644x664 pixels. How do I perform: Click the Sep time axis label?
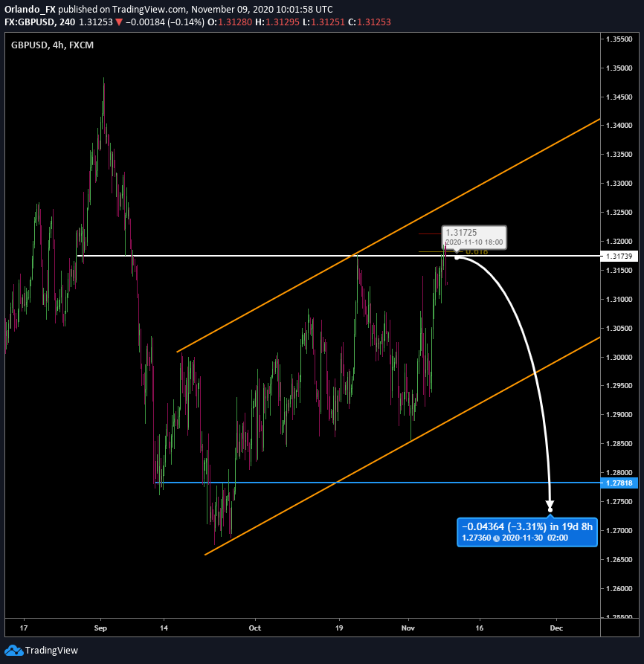click(x=100, y=628)
